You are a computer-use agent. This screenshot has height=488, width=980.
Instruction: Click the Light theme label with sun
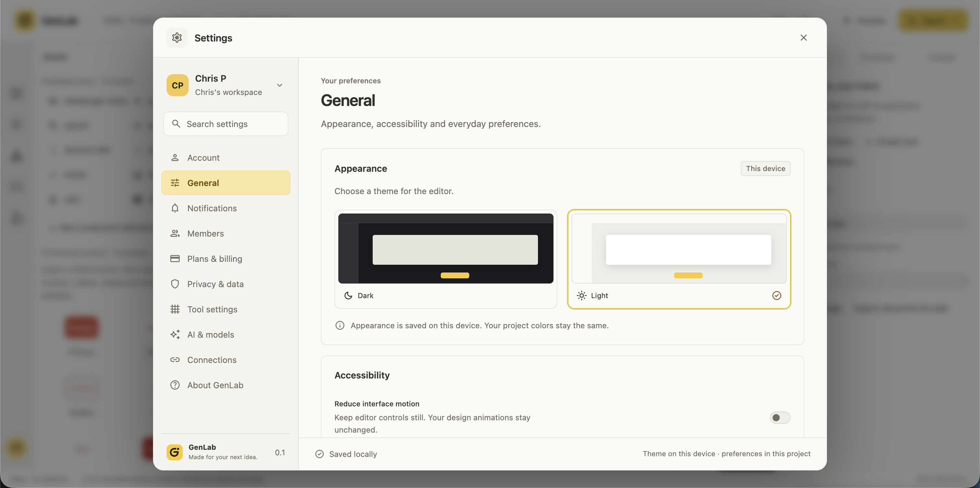tap(592, 296)
